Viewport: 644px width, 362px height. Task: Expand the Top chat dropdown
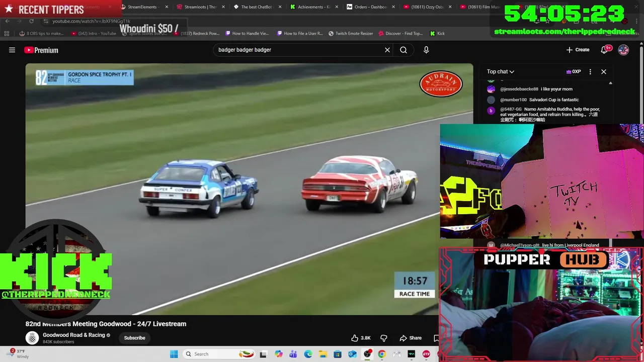tap(500, 71)
